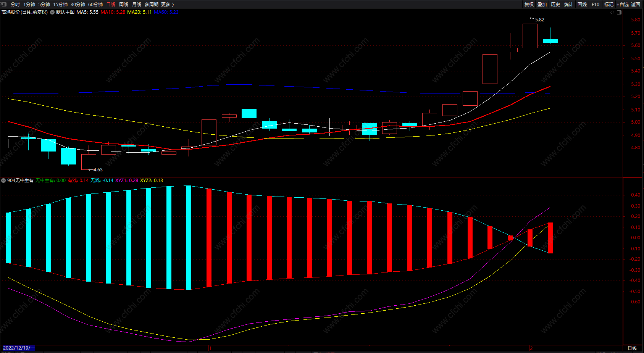The image size is (644, 353).
Task: Toggle the right sidebar panel icon
Action: [x=619, y=12]
